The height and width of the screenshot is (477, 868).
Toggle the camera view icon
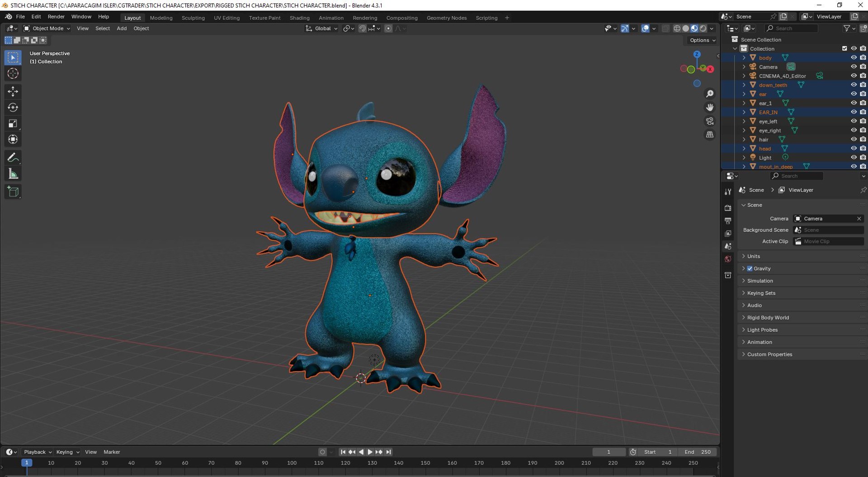[710, 121]
